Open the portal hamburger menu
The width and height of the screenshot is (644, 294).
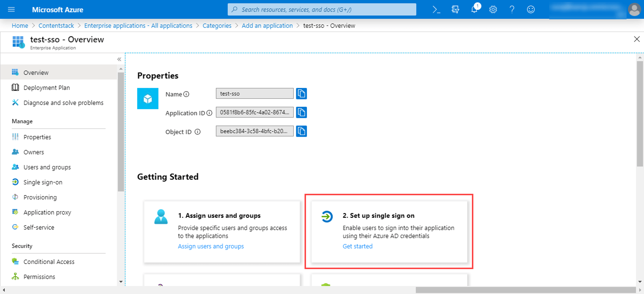click(x=12, y=10)
